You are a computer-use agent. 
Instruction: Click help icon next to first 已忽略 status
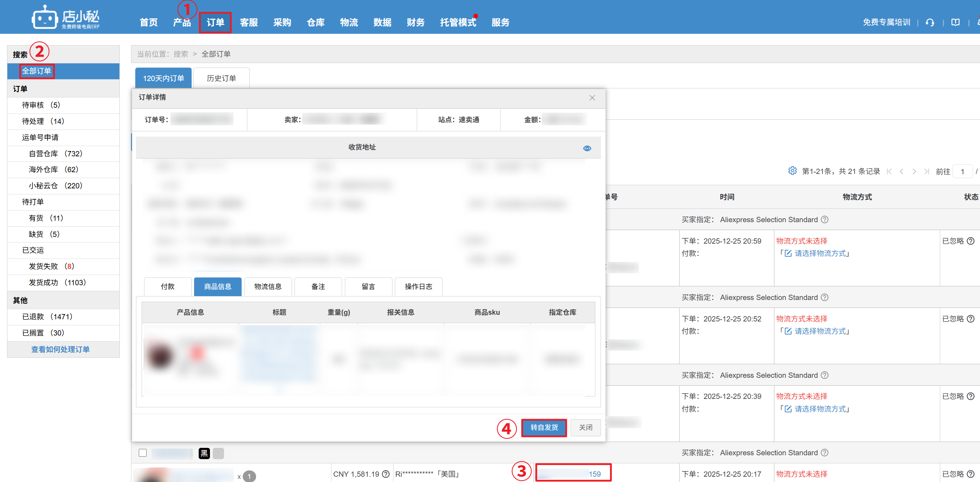[x=970, y=240]
